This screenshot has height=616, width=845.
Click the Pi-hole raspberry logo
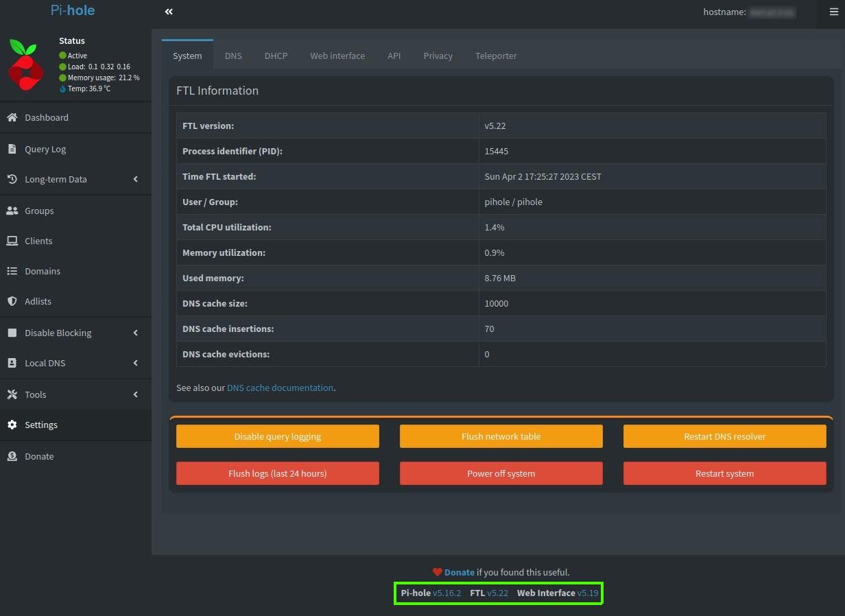26,65
